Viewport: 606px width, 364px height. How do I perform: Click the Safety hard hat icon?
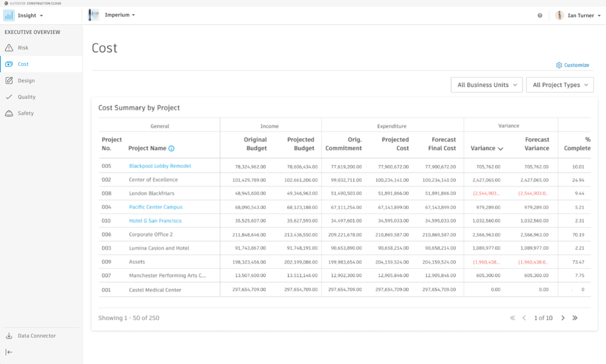[9, 113]
